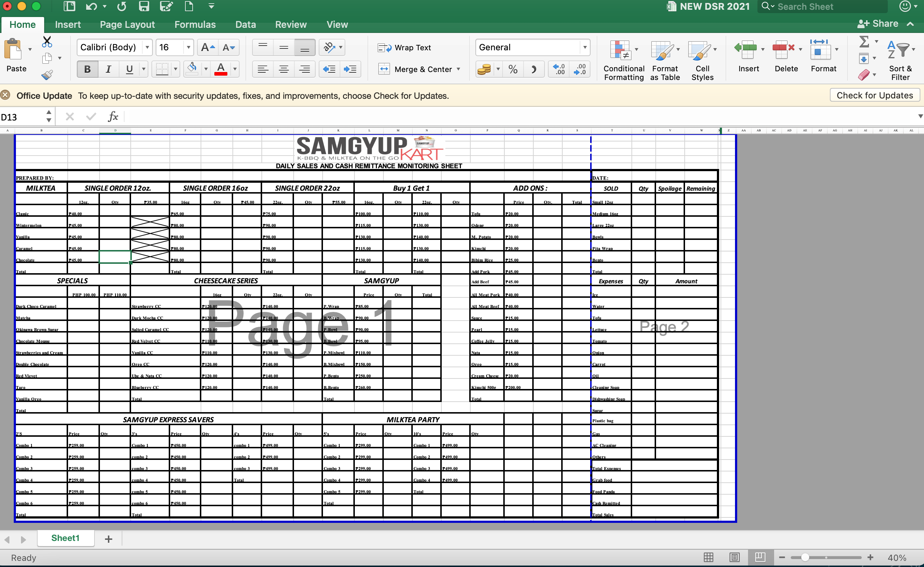Open the Formulas ribbon tab
The image size is (924, 567).
tap(195, 24)
